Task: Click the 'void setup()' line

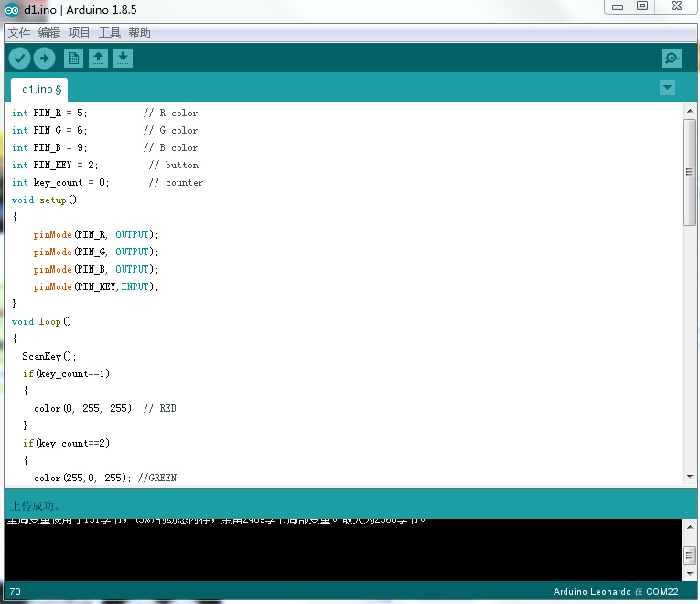Action: pyautogui.click(x=44, y=200)
